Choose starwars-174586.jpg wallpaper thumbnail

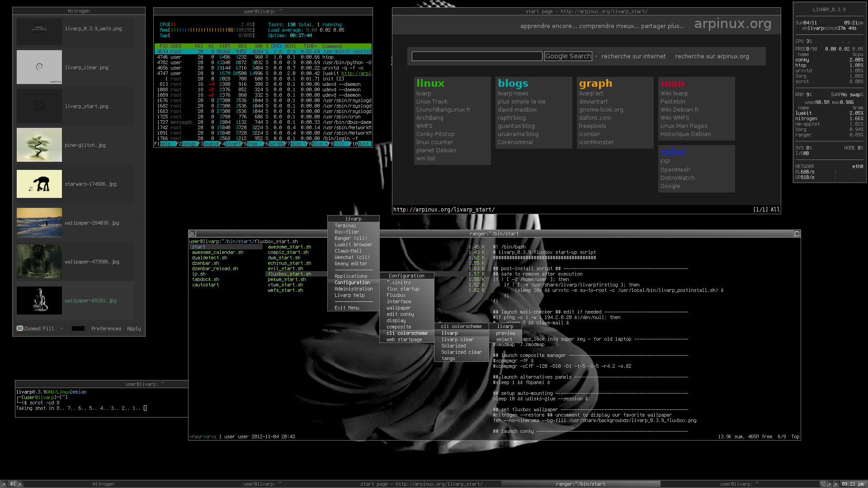(x=39, y=184)
